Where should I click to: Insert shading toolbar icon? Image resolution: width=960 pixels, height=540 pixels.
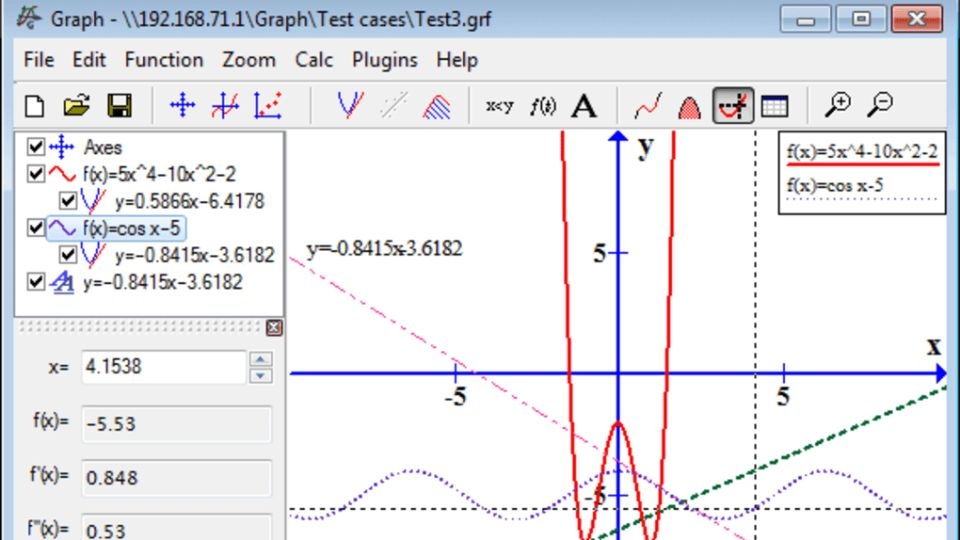tap(437, 106)
